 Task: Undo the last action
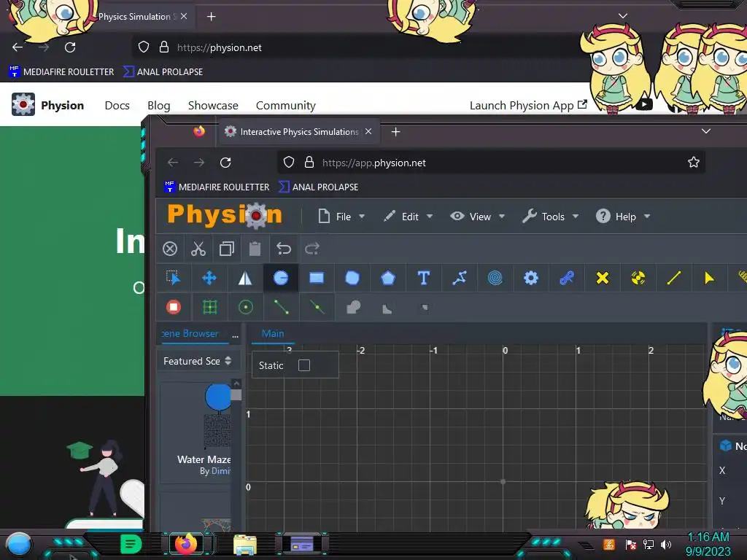(284, 249)
